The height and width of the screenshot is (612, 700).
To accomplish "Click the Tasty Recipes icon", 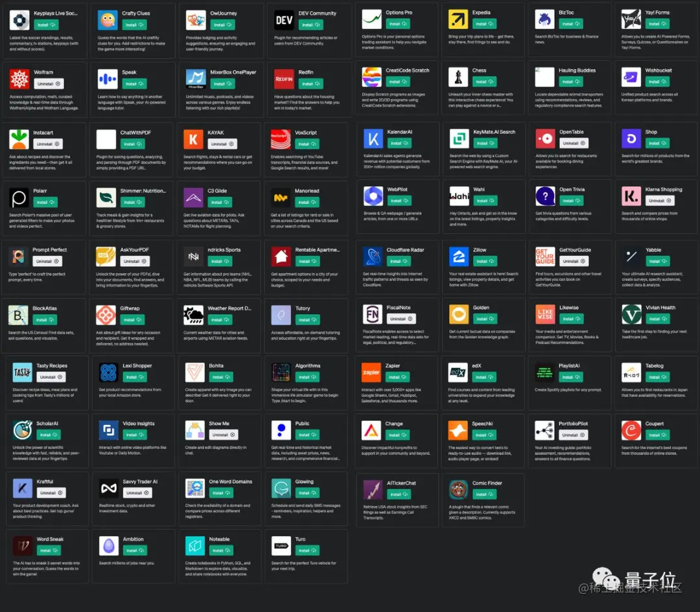I will click(22, 372).
